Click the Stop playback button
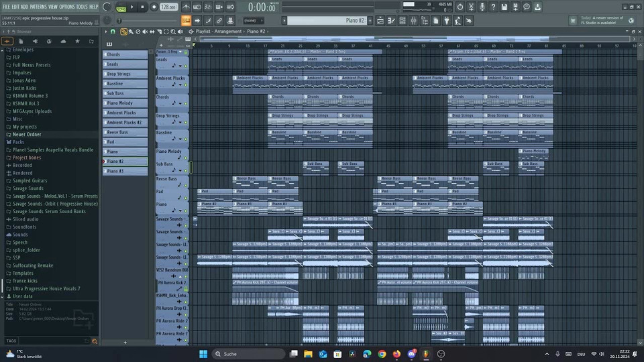Viewport: 644px width, 362px height. [x=143, y=7]
